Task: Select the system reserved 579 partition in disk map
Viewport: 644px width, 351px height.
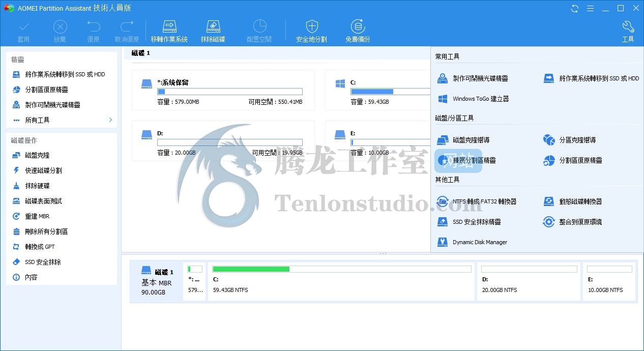Action: (195, 281)
